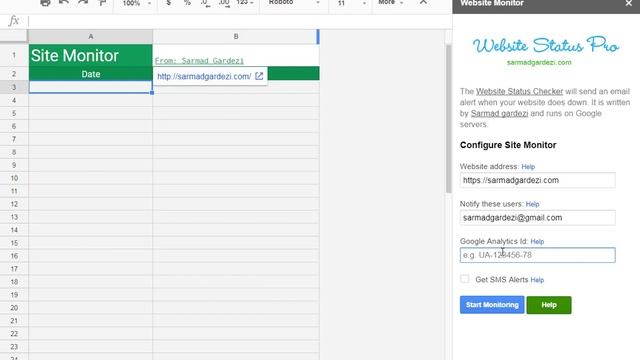Close the Website Monitor sidebar
The image size is (640, 360).
tap(629, 3)
